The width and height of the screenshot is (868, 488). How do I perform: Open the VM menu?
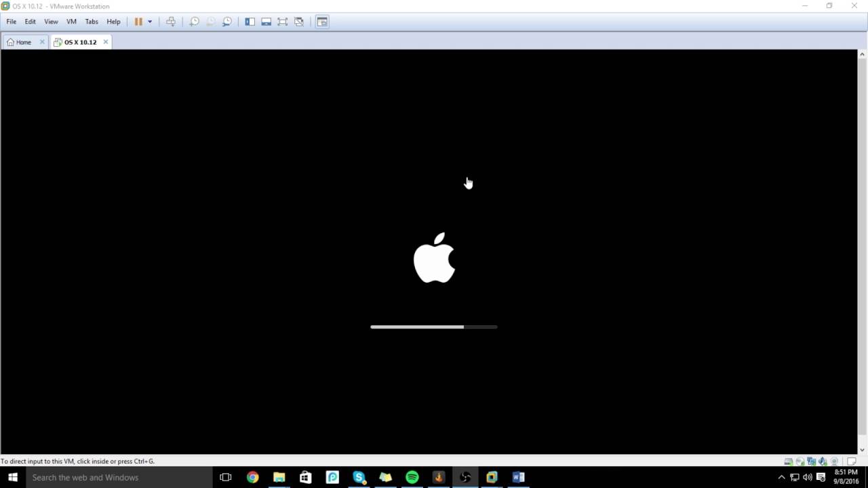coord(71,22)
